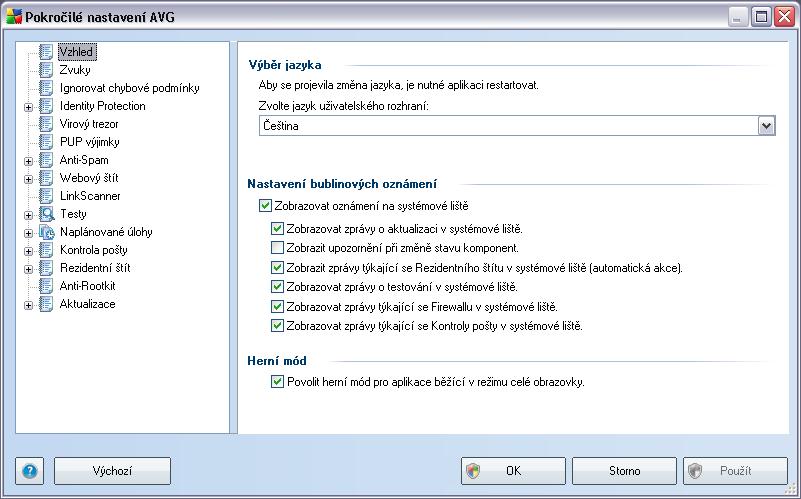The height and width of the screenshot is (499, 801).
Task: Click the Zvuky page icon
Action: click(x=46, y=69)
